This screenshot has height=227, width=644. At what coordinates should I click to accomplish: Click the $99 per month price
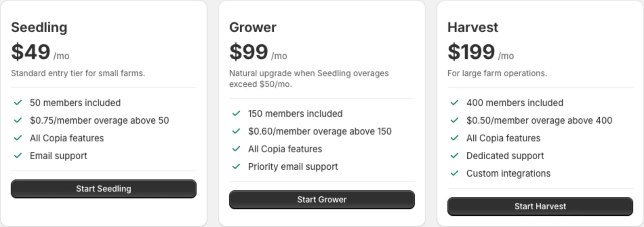[x=258, y=52]
